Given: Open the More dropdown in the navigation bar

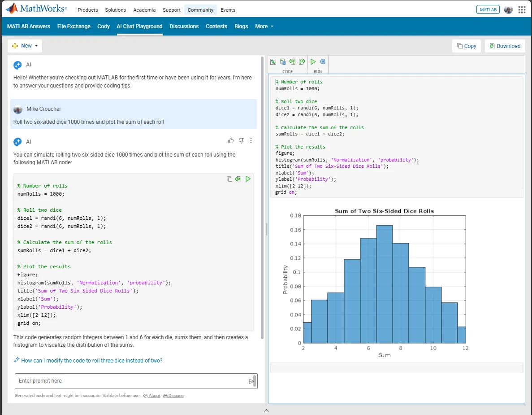Looking at the screenshot, I should click(264, 26).
